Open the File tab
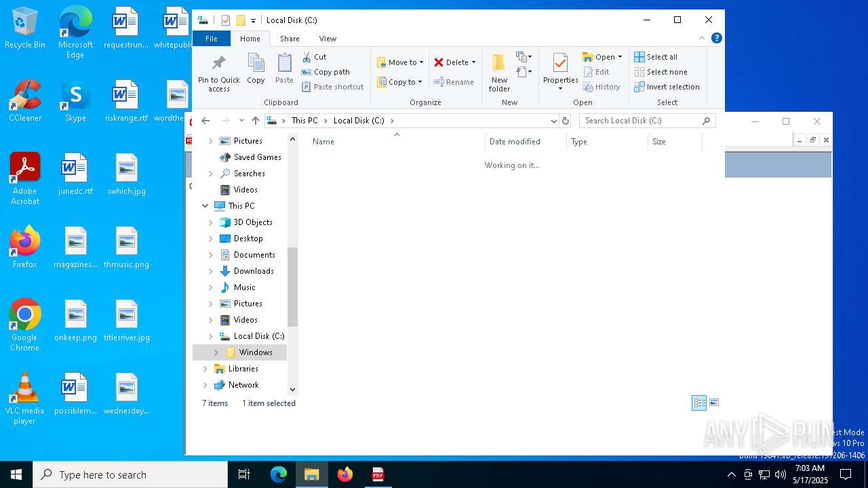 pyautogui.click(x=212, y=39)
